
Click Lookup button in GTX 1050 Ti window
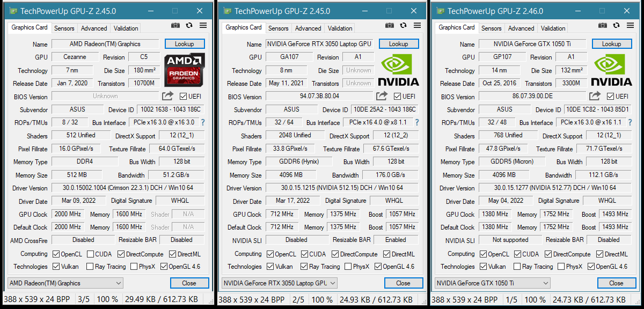(612, 44)
